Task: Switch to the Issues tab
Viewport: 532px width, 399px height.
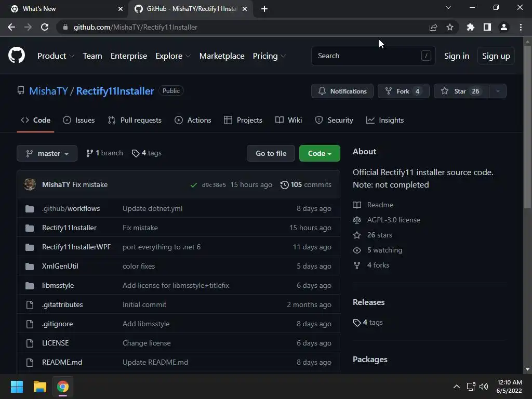Action: (79, 120)
